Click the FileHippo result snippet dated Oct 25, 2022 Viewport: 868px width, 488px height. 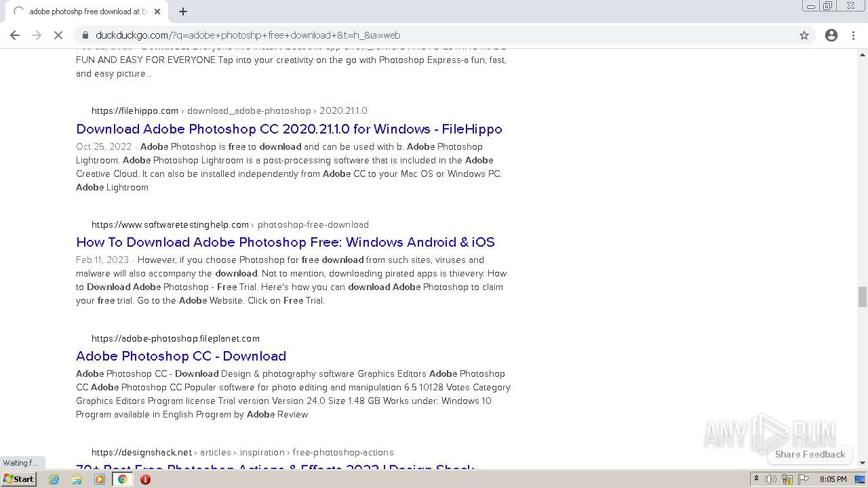coord(289,167)
